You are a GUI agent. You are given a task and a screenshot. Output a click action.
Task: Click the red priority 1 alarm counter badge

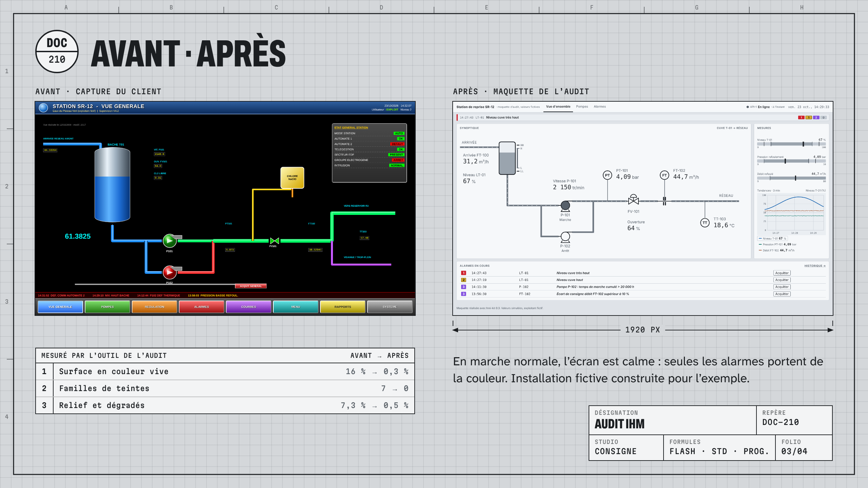[x=801, y=118]
